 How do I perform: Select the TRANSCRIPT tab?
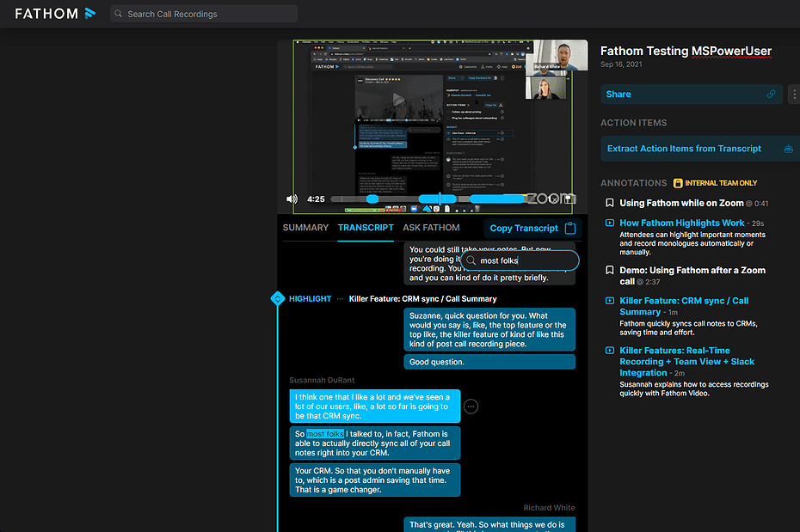(366, 228)
